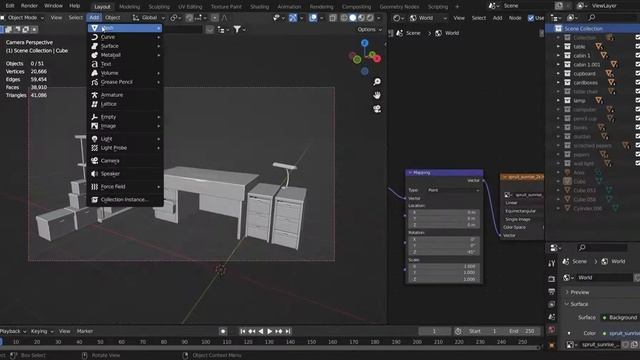Toggle camera view with camera gizmo icon

[x=377, y=109]
